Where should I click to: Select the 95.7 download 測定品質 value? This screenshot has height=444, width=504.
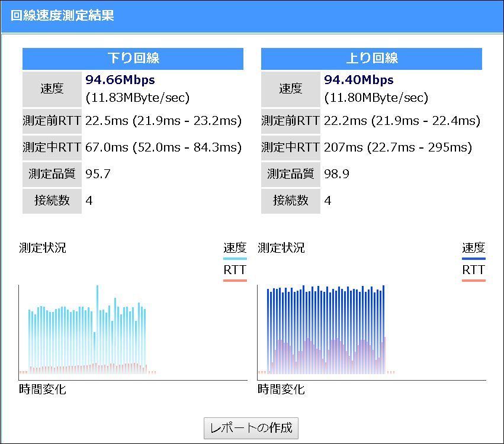[x=98, y=174]
